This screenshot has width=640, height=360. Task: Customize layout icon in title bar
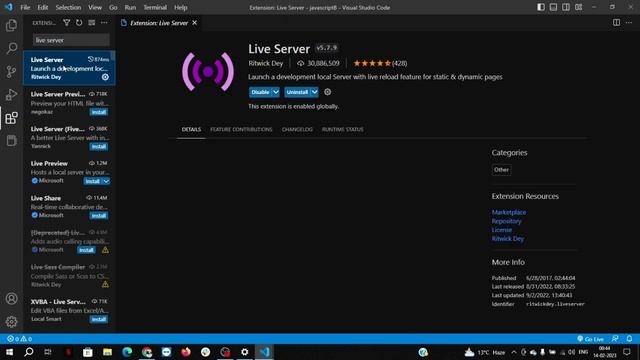coord(578,7)
